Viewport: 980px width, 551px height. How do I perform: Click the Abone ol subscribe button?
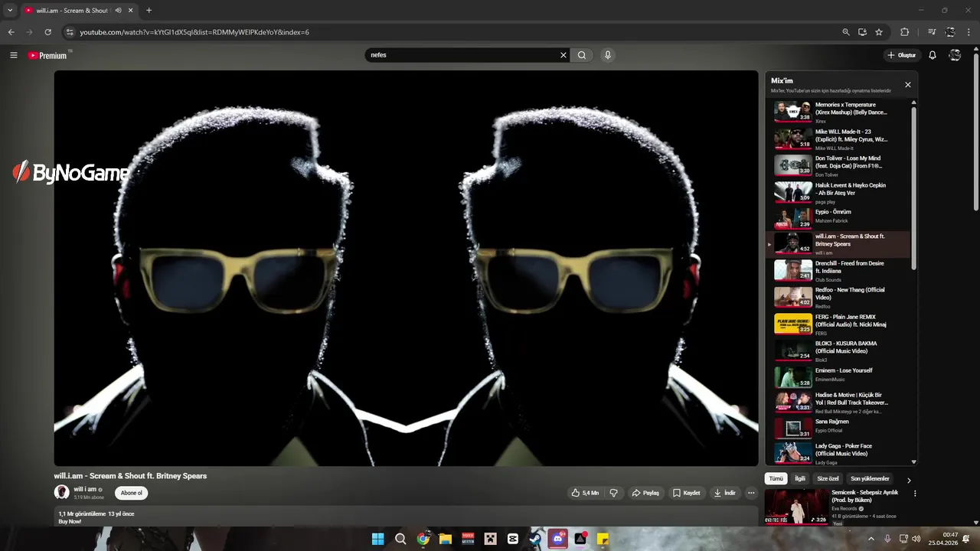coord(131,493)
